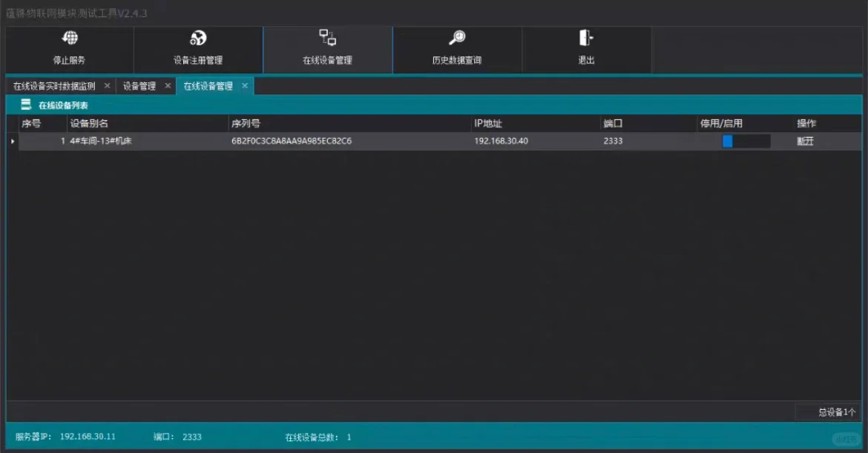The height and width of the screenshot is (453, 868).
Task: Toggle 停用/启用 switch for 13#机床
Action: pos(746,142)
